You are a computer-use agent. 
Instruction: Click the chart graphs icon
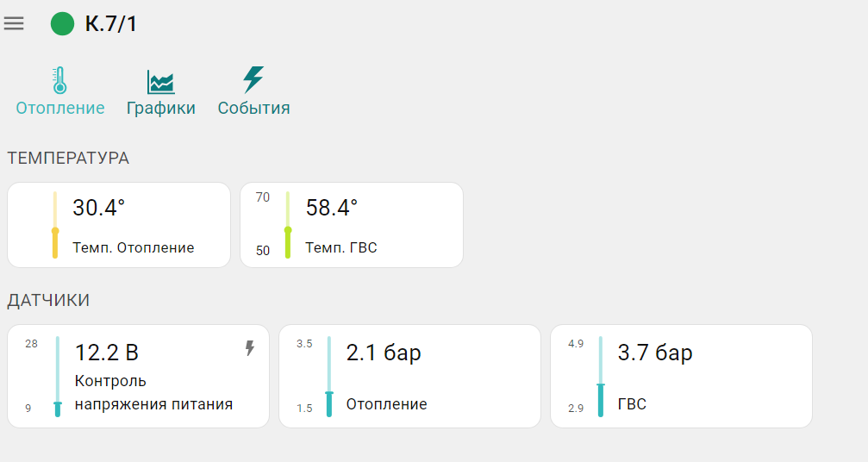pos(160,82)
